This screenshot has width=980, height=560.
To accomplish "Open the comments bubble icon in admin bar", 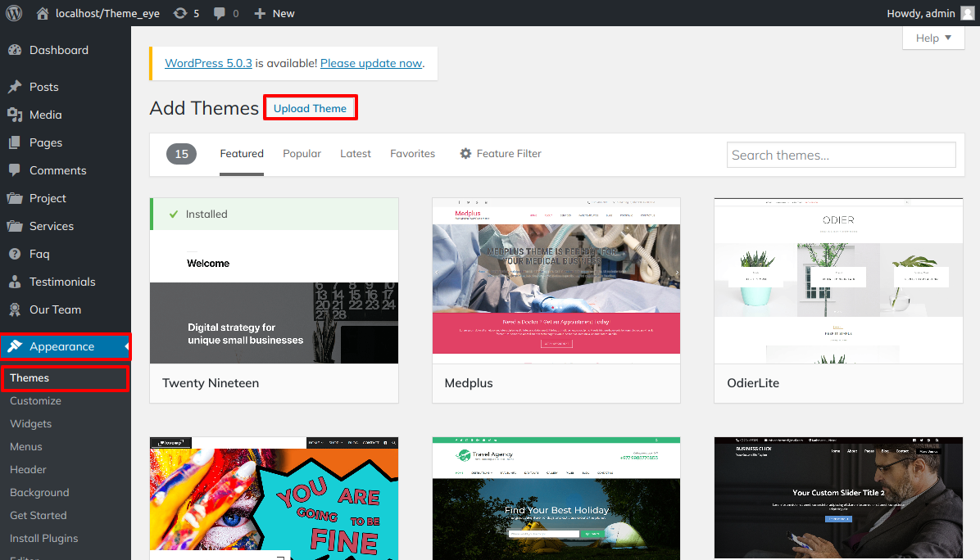I will coord(220,13).
